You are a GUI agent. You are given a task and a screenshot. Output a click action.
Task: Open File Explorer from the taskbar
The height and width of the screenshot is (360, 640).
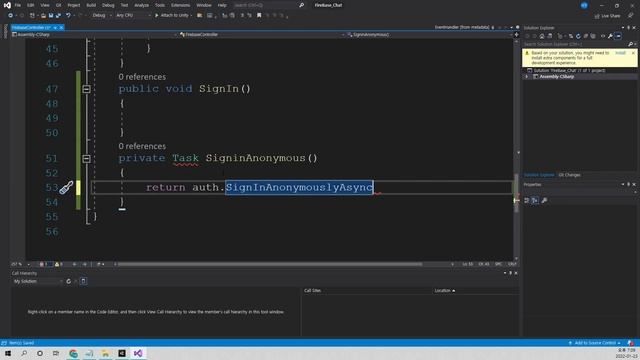[105, 353]
